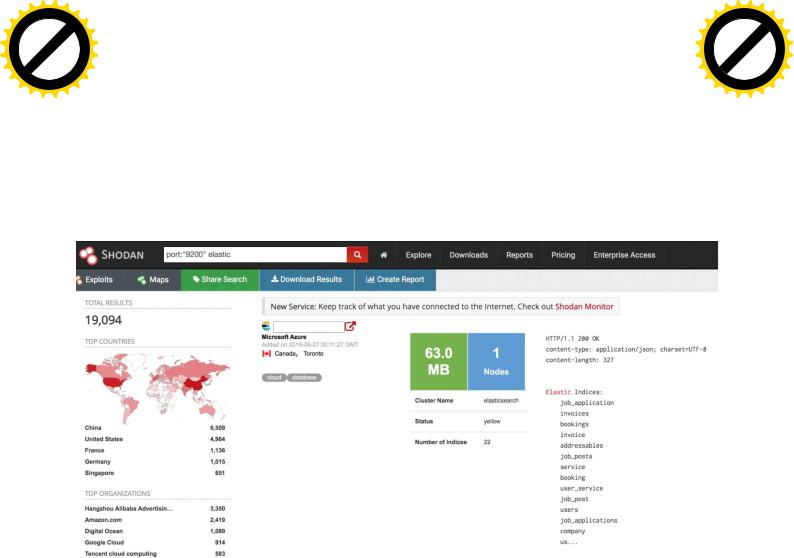
Task: Open the external link icon beside result
Action: click(x=350, y=326)
